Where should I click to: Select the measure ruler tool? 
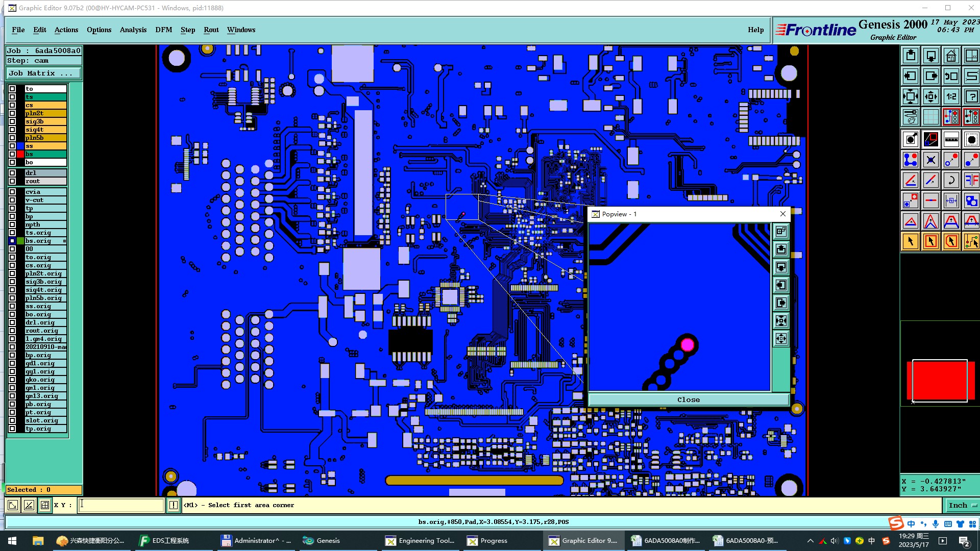tap(951, 139)
